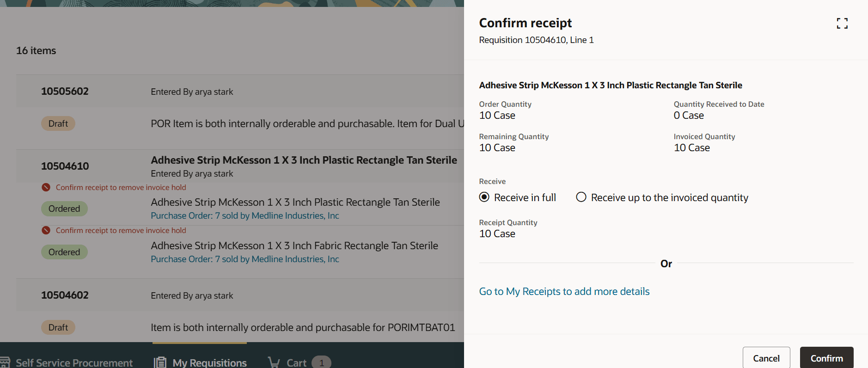Click Draft status badge of requisition 10504602
This screenshot has height=368, width=868.
[x=58, y=327]
